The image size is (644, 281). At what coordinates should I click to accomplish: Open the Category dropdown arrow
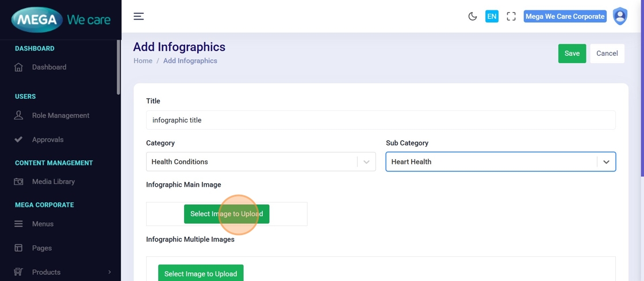(x=366, y=162)
